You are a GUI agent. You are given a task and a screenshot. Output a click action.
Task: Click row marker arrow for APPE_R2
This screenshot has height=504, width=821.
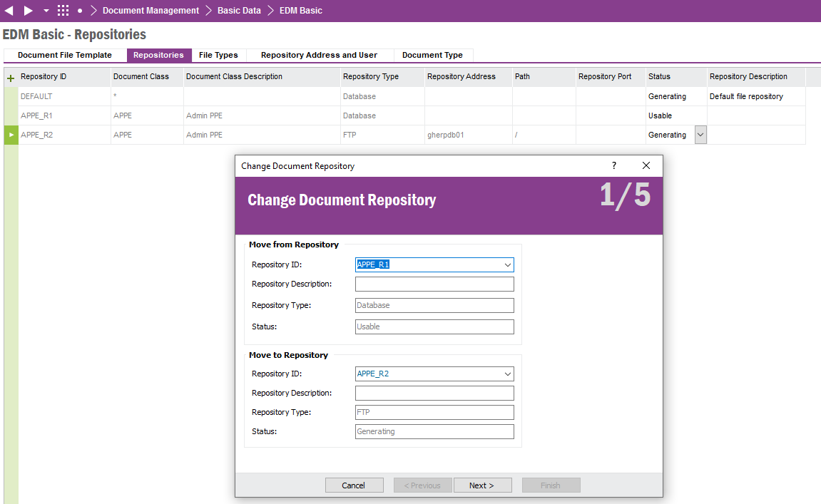[x=11, y=135]
